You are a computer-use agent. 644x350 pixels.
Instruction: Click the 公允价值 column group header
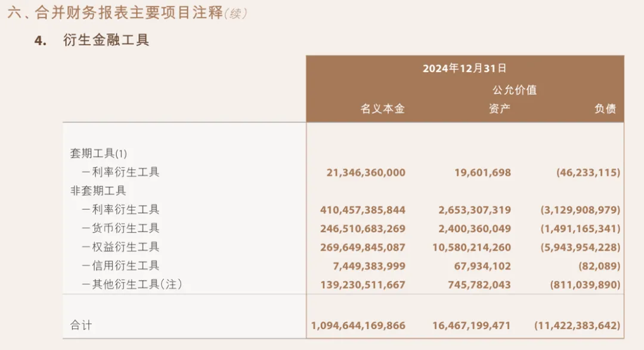(x=515, y=89)
